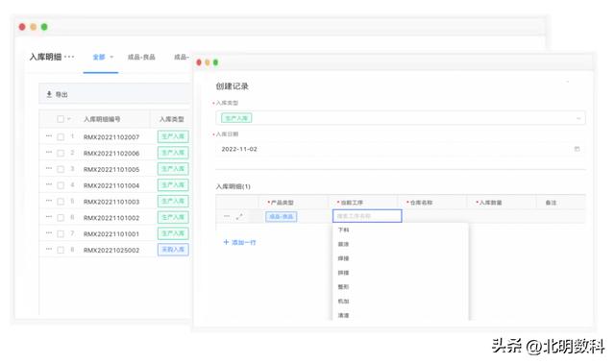Switch to the 全部 tab
The height and width of the screenshot is (364, 615).
[99, 58]
